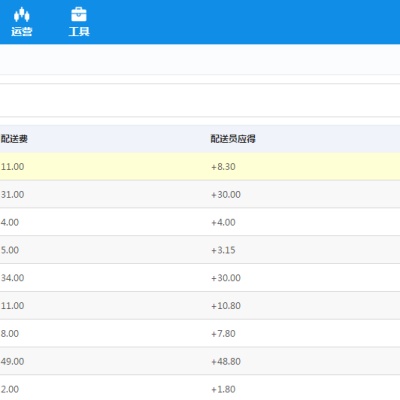Select the +8.30 courier earnings cell
The height and width of the screenshot is (400, 400).
[223, 166]
